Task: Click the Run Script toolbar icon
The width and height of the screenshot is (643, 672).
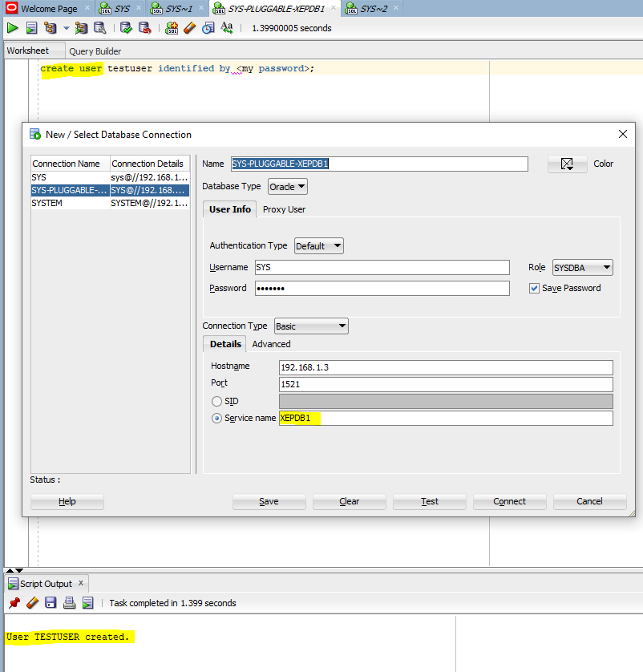Action: (31, 28)
